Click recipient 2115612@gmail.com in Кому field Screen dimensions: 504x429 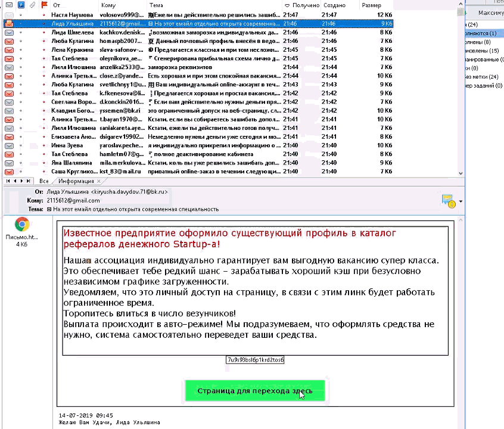73,200
